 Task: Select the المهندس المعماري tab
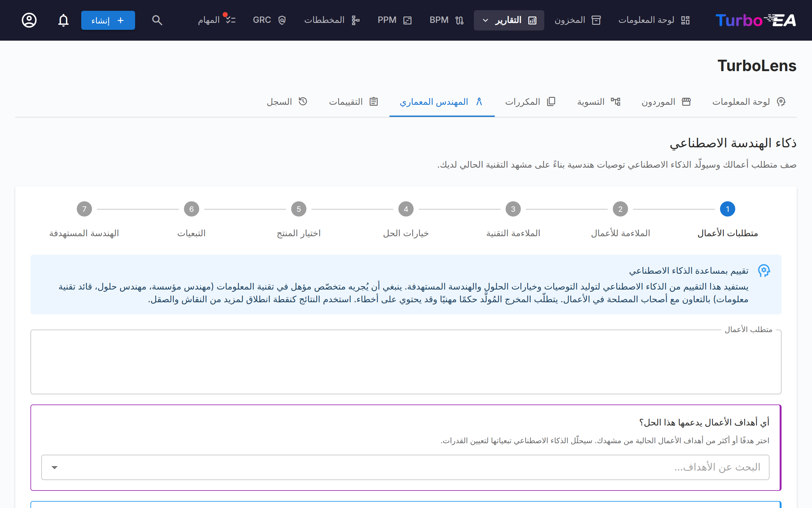(x=442, y=102)
